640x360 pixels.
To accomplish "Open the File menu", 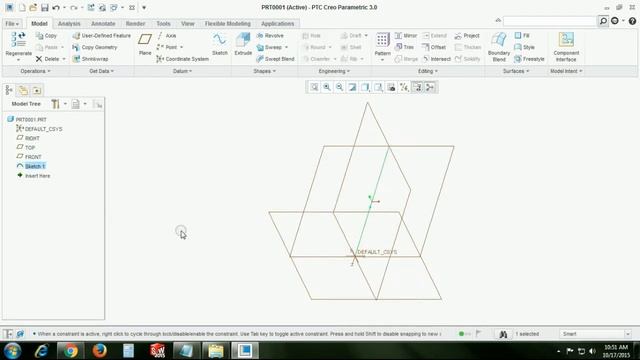I will [x=12, y=24].
